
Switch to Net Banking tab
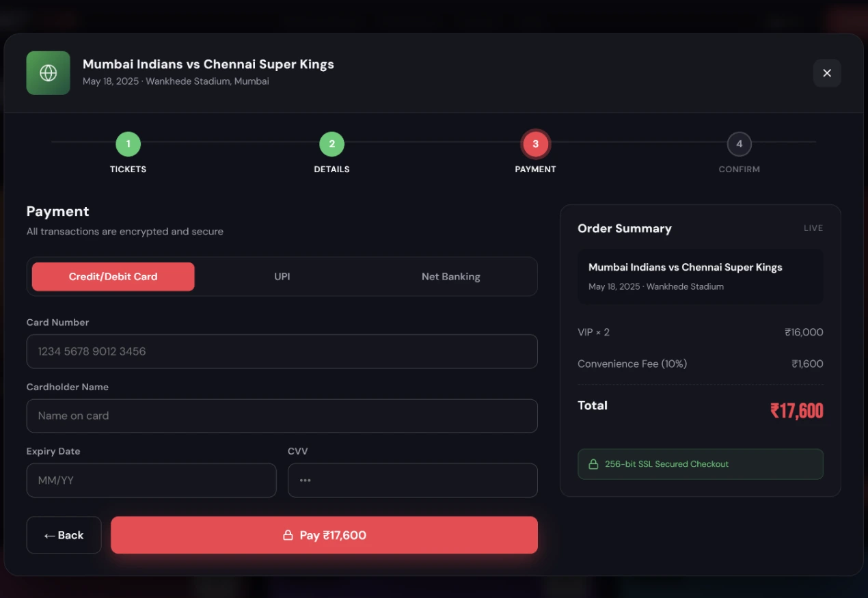[451, 277]
